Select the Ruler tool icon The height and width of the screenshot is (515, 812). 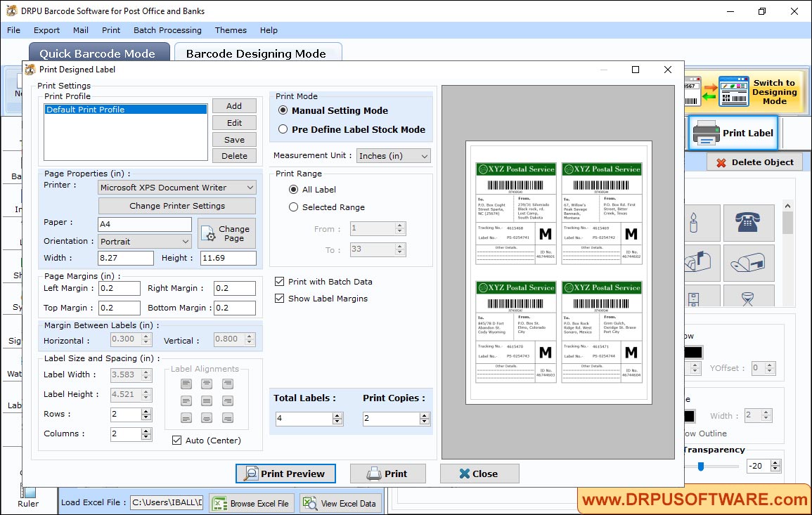pyautogui.click(x=28, y=490)
